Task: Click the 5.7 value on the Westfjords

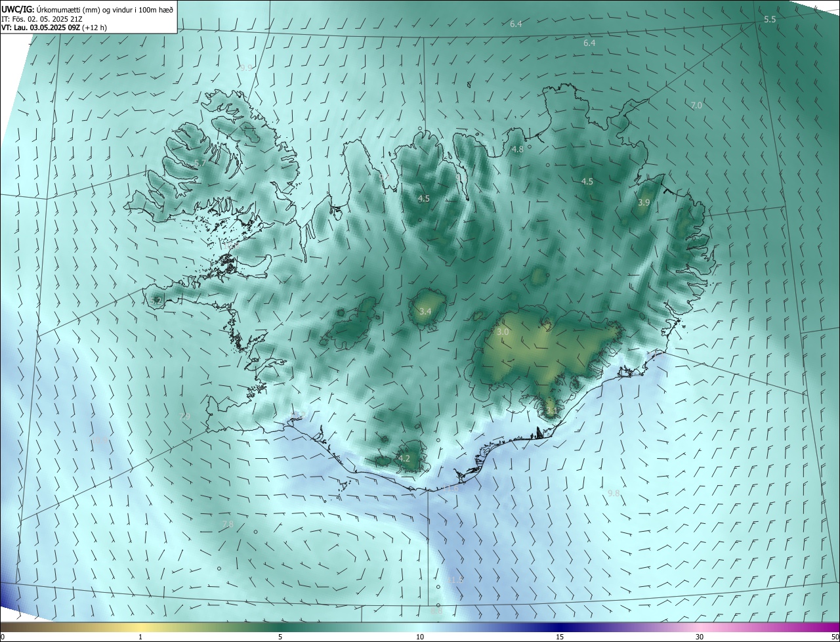Action: [200, 163]
